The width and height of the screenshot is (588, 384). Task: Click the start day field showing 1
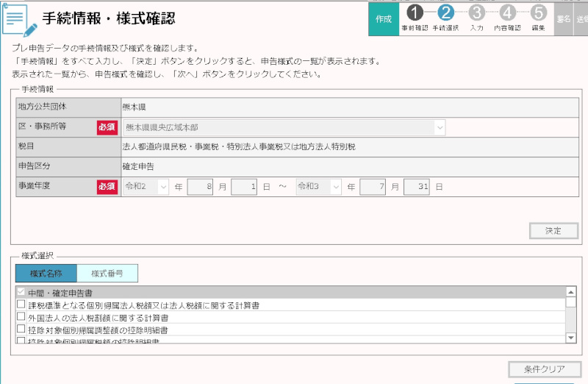pyautogui.click(x=244, y=187)
